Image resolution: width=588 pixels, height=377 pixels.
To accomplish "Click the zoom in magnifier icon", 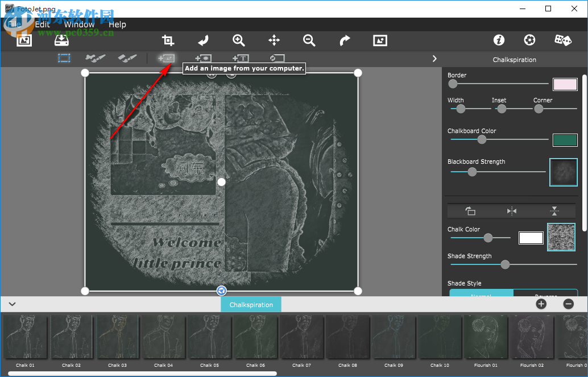I will pyautogui.click(x=239, y=40).
